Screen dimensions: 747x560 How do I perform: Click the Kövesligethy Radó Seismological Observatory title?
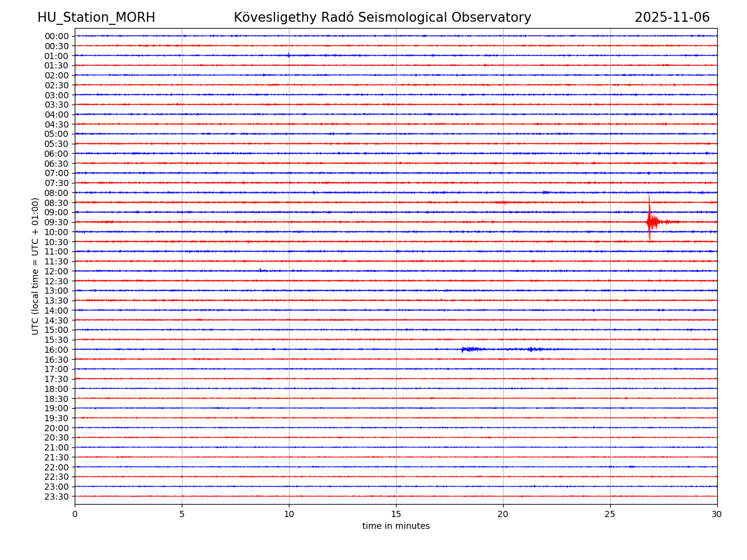pos(382,17)
